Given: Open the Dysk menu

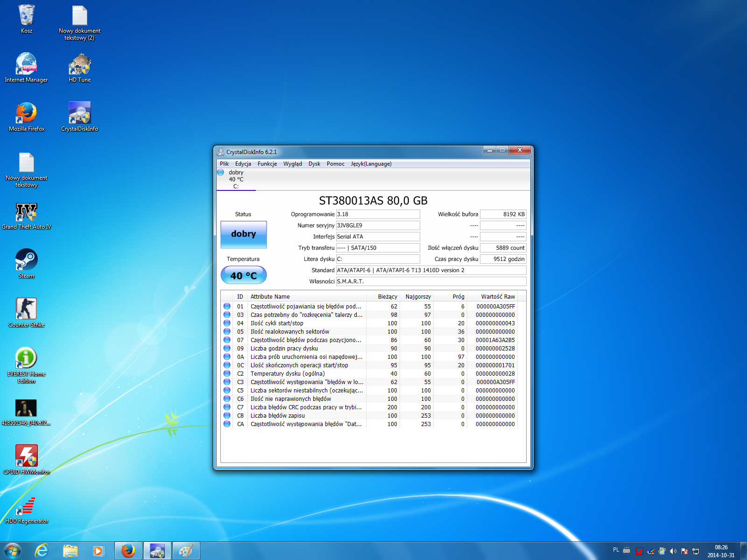Looking at the screenshot, I should point(314,164).
